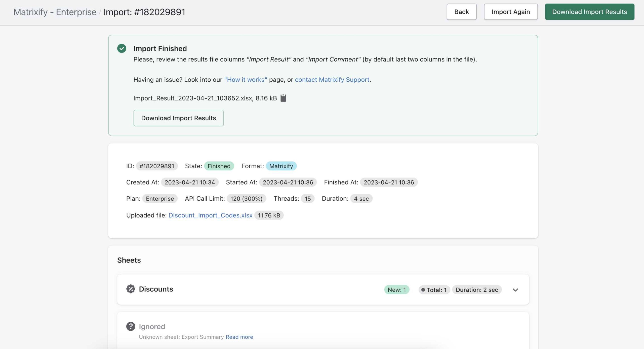Screen dimensions: 644x349
Task: Open the contact Matrixify Support link
Action: (x=332, y=80)
